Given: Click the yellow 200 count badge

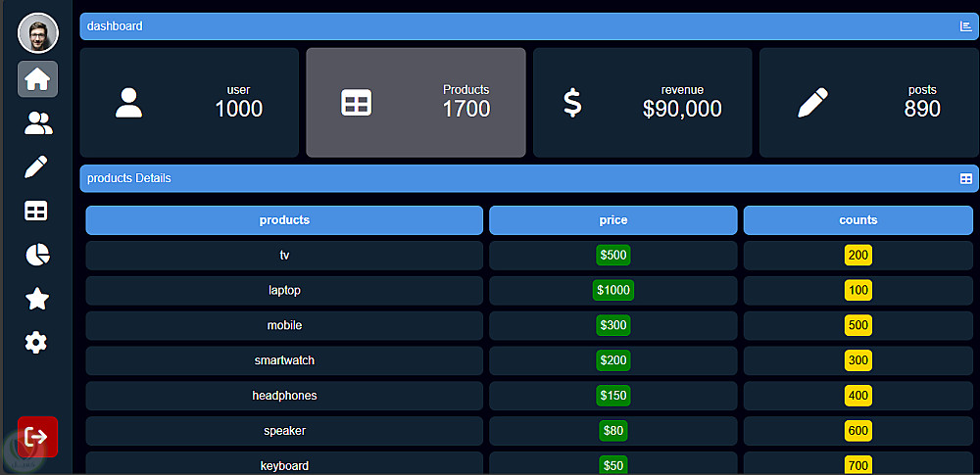Looking at the screenshot, I should click(x=858, y=255).
